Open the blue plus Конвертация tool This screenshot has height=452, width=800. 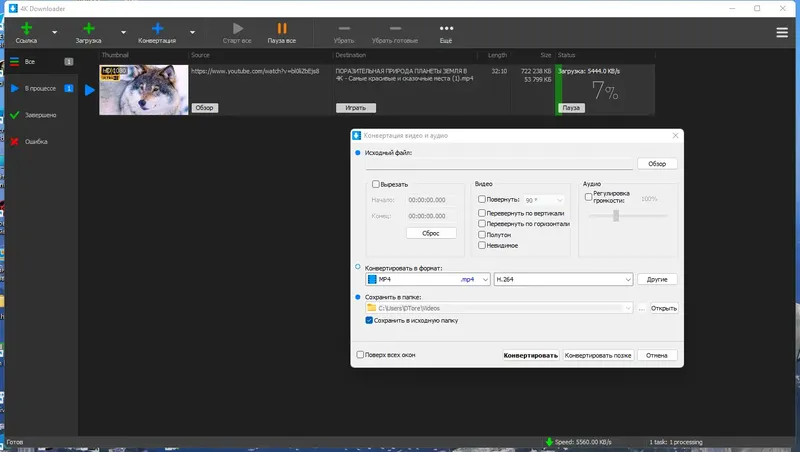coord(158,29)
